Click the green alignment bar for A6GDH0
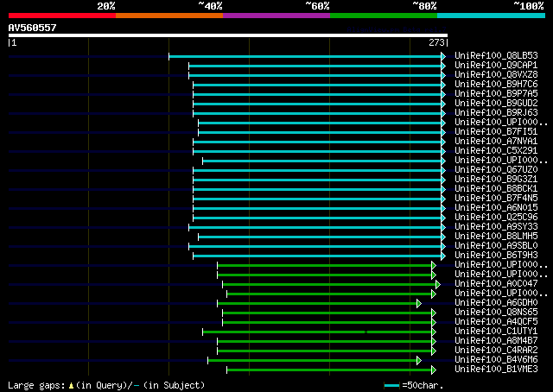The width and height of the screenshot is (553, 392). coord(317,304)
